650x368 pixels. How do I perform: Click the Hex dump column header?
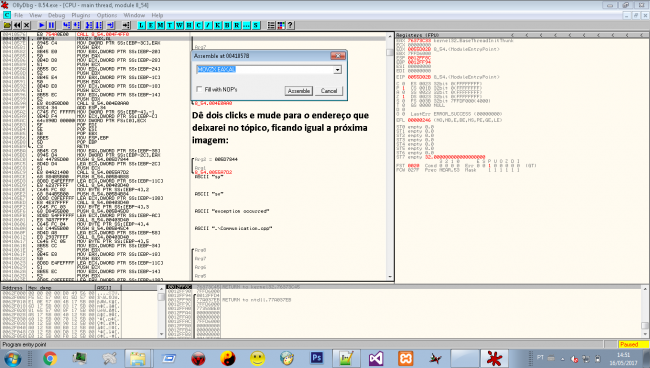point(61,287)
